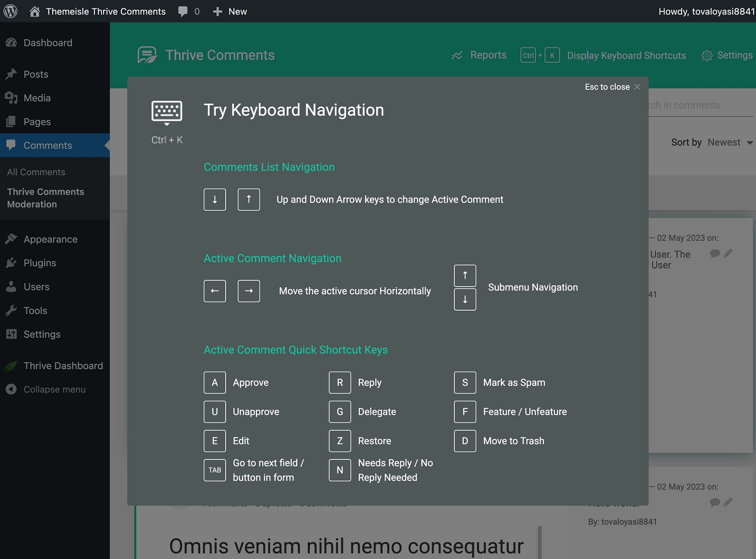Click the comment edit pencil icon
Viewport: 756px width, 559px height.
coord(727,253)
